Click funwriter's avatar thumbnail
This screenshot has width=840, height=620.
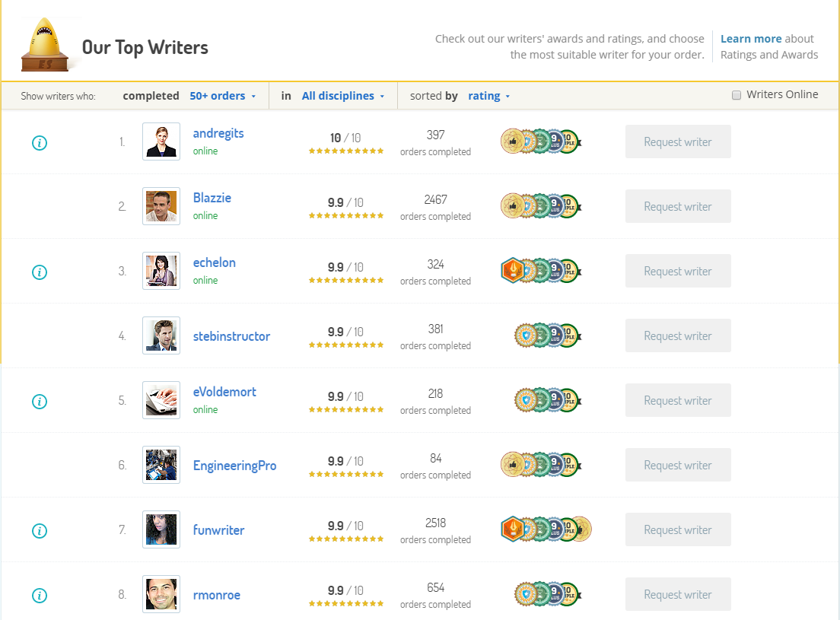(x=161, y=529)
